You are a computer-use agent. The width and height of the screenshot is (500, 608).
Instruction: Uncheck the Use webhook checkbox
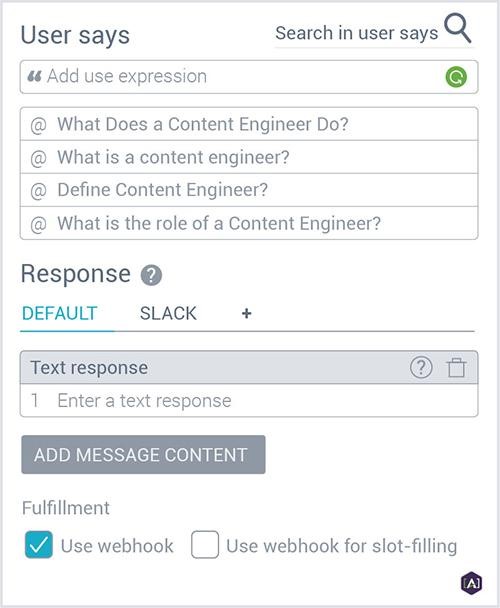click(x=39, y=544)
